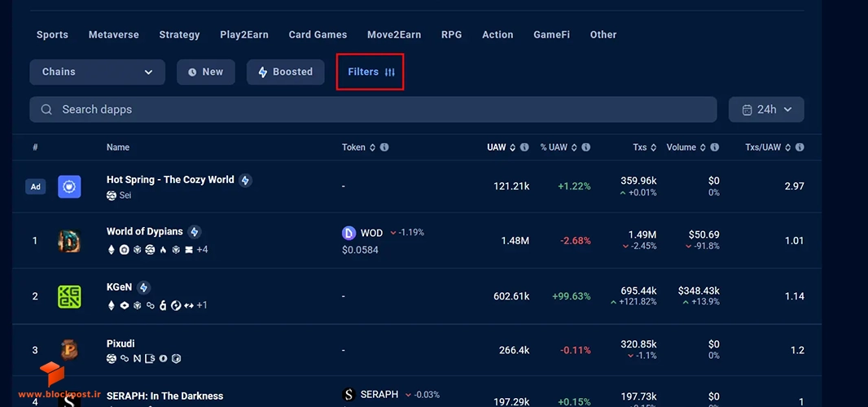Viewport: 868px width, 407px height.
Task: Open the Filters options
Action: click(370, 72)
